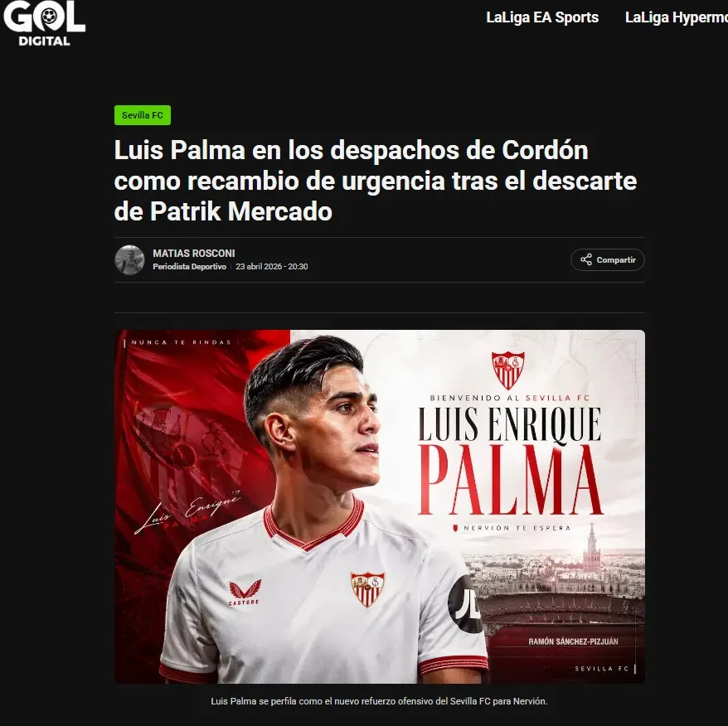Click the black sleeve sponsor patch

tap(465, 604)
